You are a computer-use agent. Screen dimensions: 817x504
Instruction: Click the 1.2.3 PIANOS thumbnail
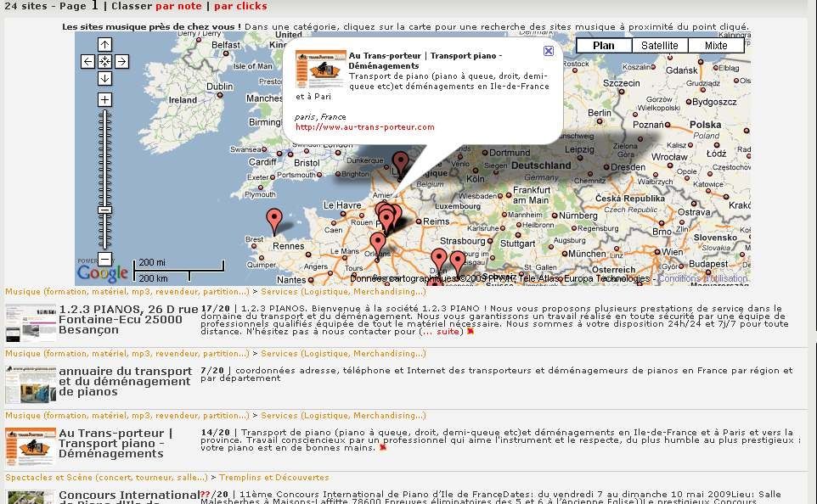(x=31, y=323)
